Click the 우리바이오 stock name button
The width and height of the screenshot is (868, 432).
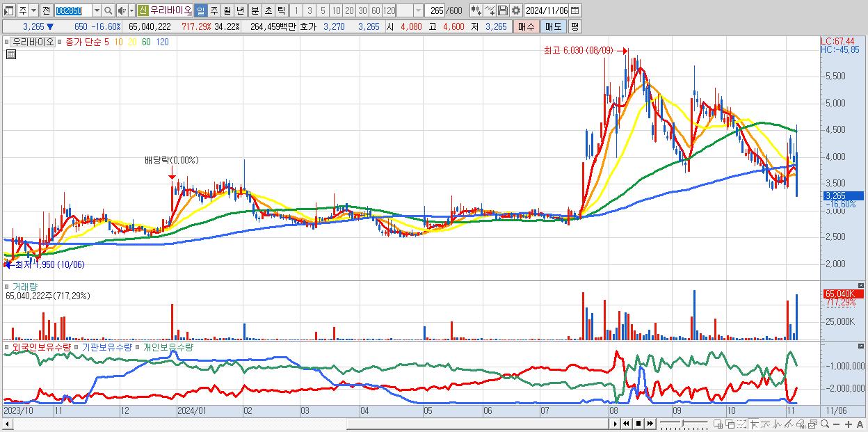click(x=171, y=11)
